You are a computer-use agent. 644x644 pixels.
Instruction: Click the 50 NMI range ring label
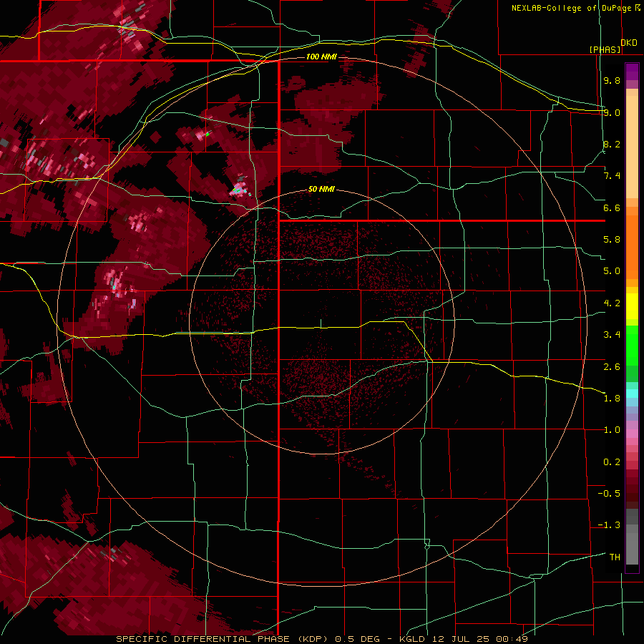[x=321, y=189]
